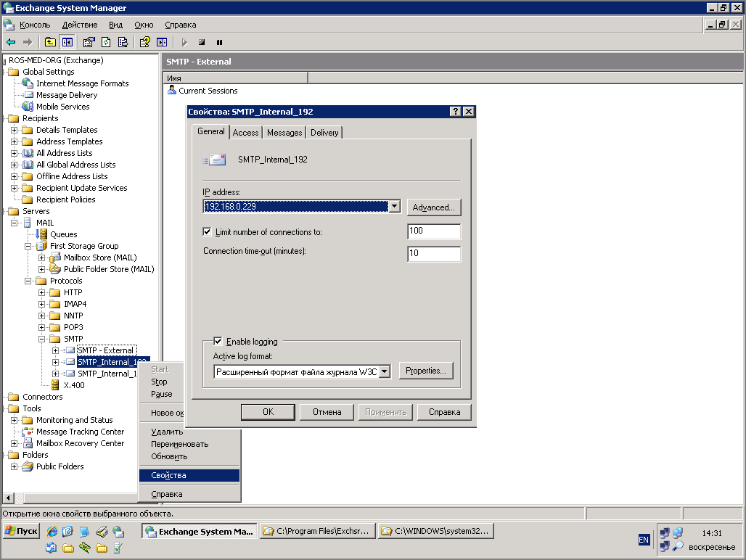Select the SMTP - External virtual server
The image size is (746, 560).
[106, 351]
